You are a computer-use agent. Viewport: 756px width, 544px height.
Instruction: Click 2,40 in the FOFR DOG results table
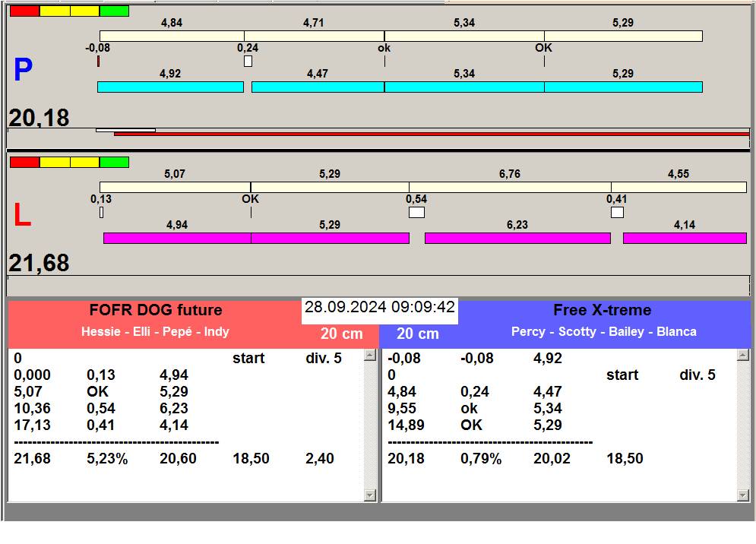click(x=320, y=459)
